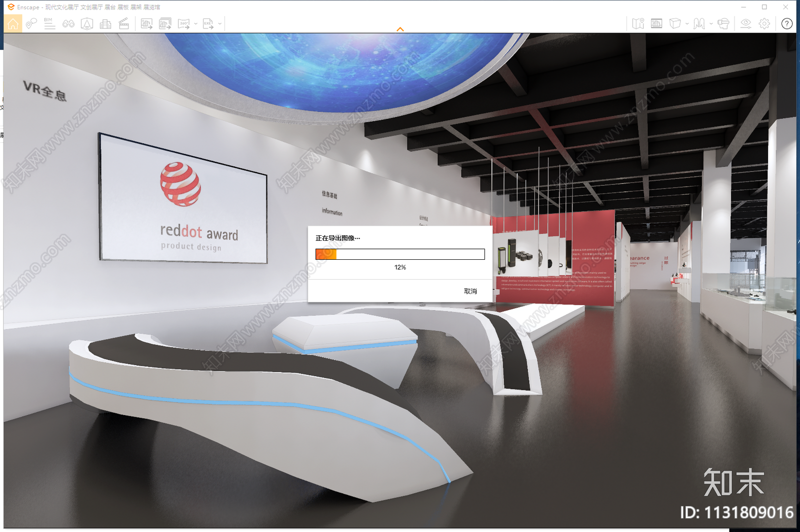
Task: Open General Settings gear icon
Action: [764, 23]
